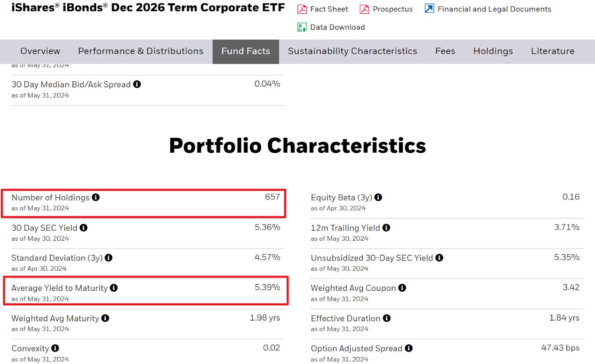Open the Weighted Avg Coupon info icon
The image size is (595, 364).
[402, 288]
